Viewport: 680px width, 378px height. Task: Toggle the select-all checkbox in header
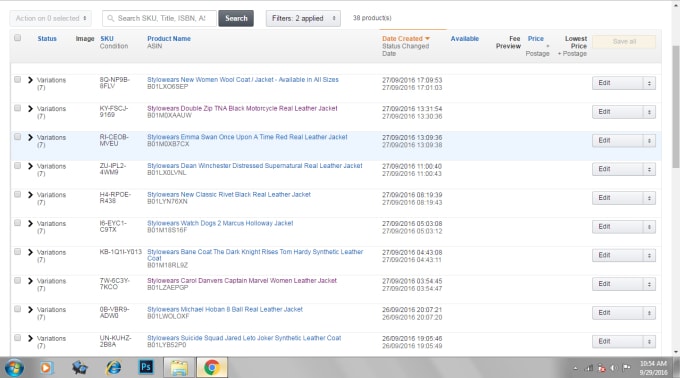click(17, 38)
